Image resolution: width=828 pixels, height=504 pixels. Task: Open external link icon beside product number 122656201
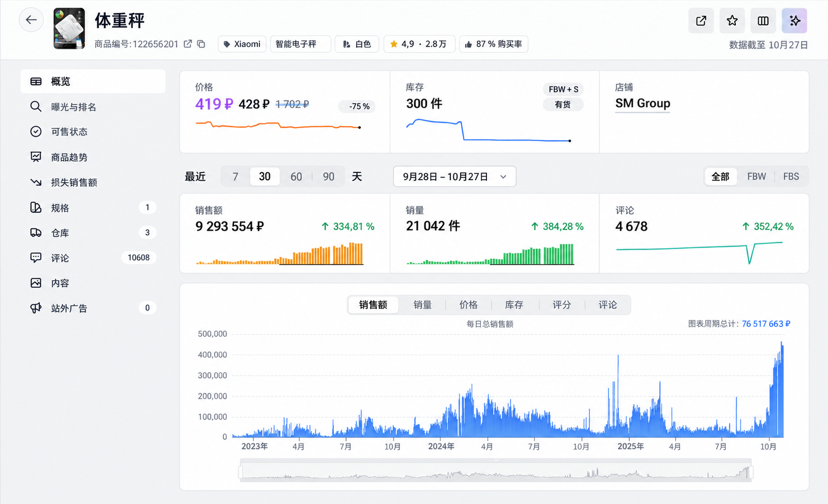(x=188, y=44)
